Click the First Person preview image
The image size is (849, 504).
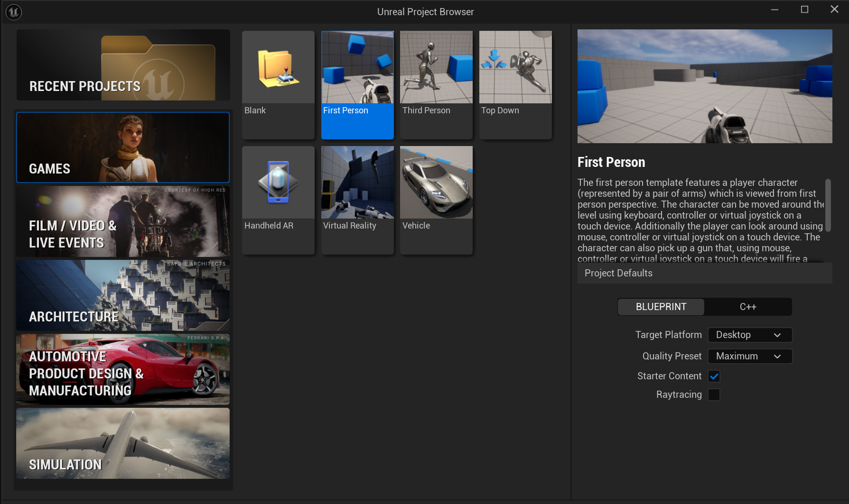(705, 86)
